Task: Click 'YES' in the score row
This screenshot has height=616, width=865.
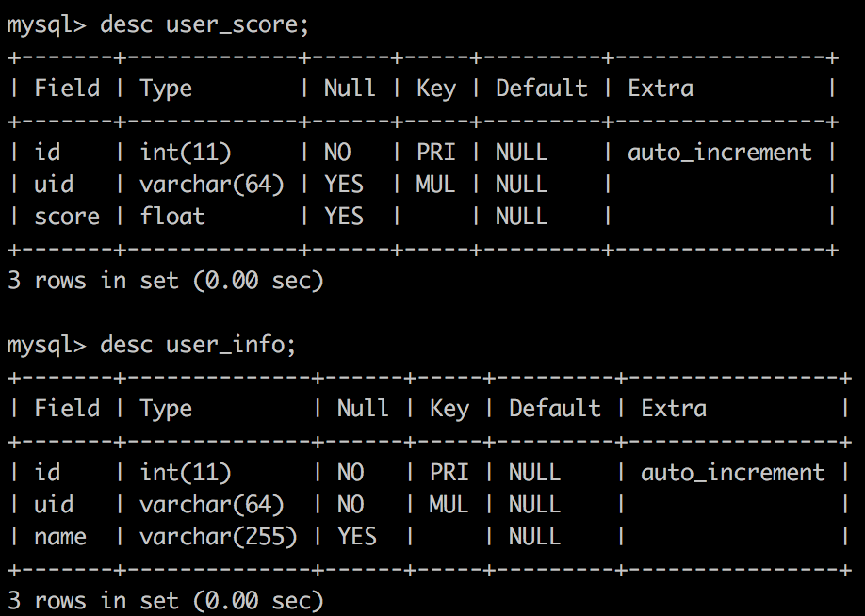Action: (343, 217)
